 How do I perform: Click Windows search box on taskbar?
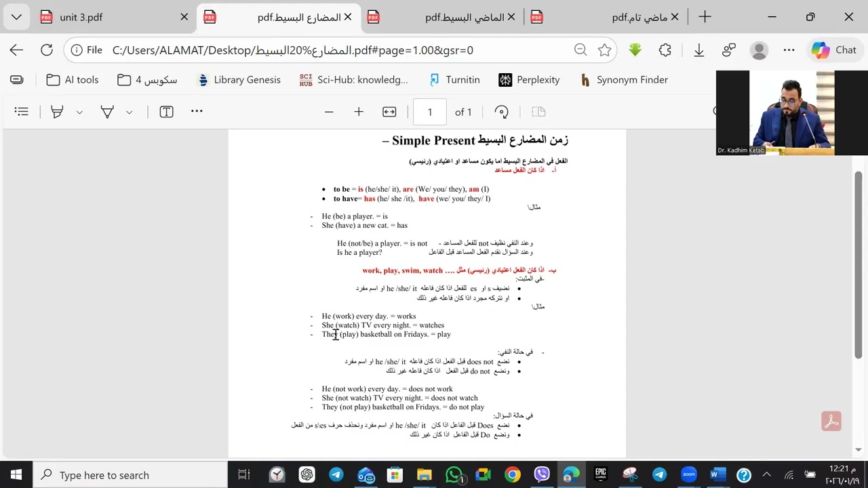pyautogui.click(x=130, y=475)
